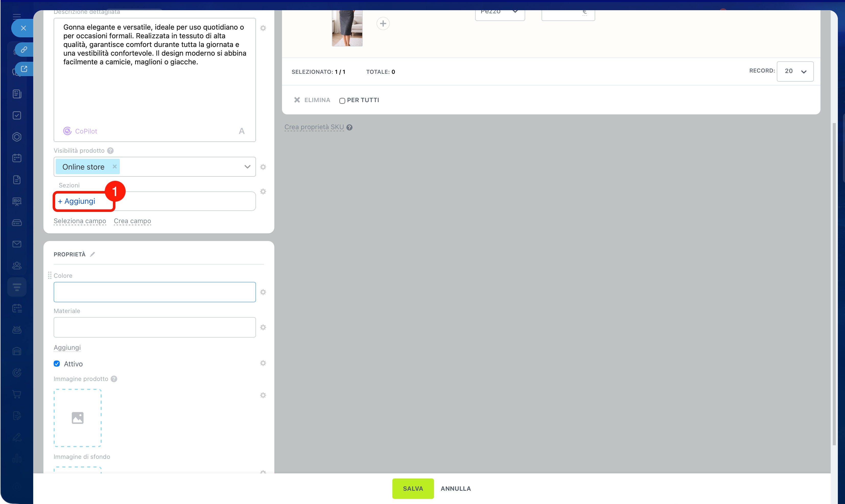Click the help icon next to Crea proprietà SKU
The width and height of the screenshot is (845, 504).
point(349,127)
